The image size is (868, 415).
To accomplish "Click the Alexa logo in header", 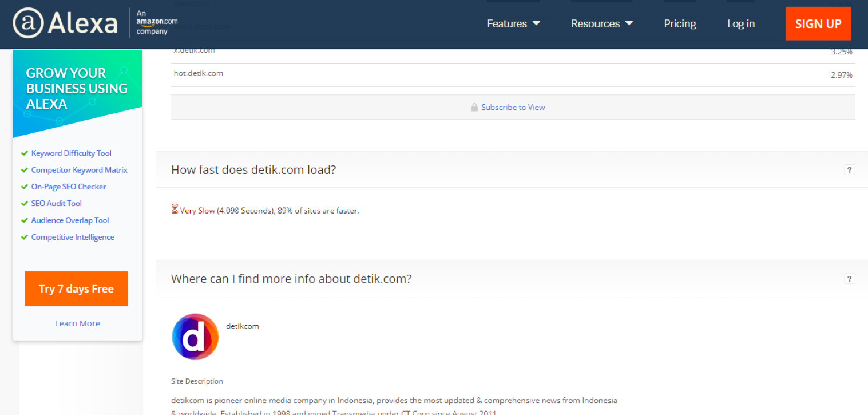I will pyautogui.click(x=65, y=23).
